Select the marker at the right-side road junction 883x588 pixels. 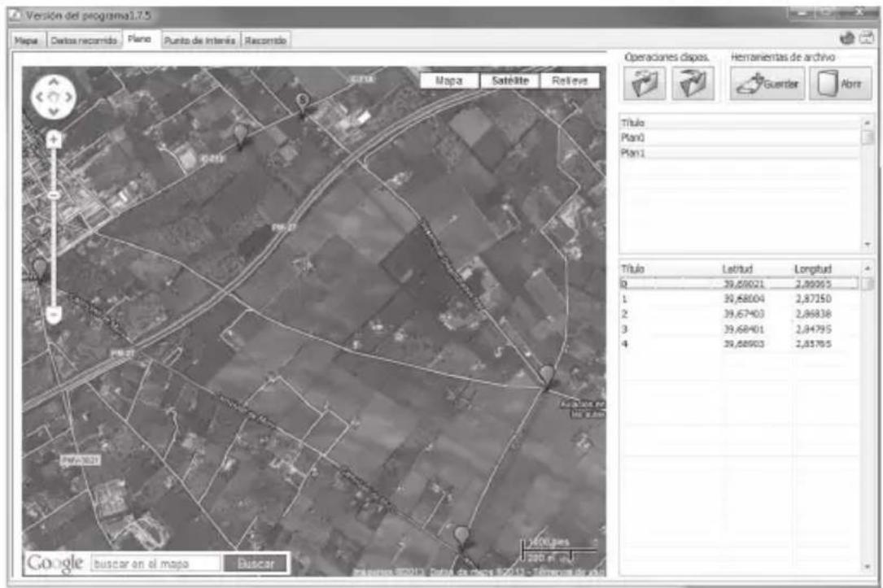pos(547,376)
